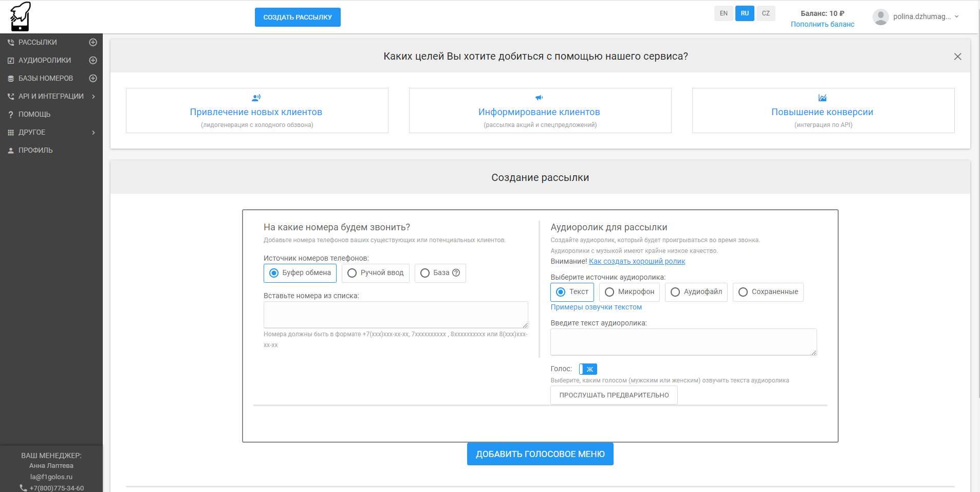
Task: Click the help question icon next to База
Action: pyautogui.click(x=456, y=272)
